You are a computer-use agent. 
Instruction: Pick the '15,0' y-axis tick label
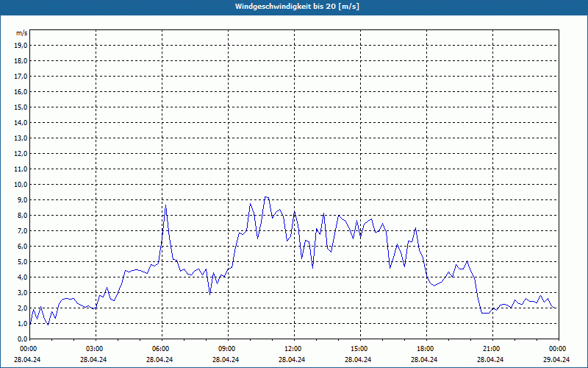point(21,107)
